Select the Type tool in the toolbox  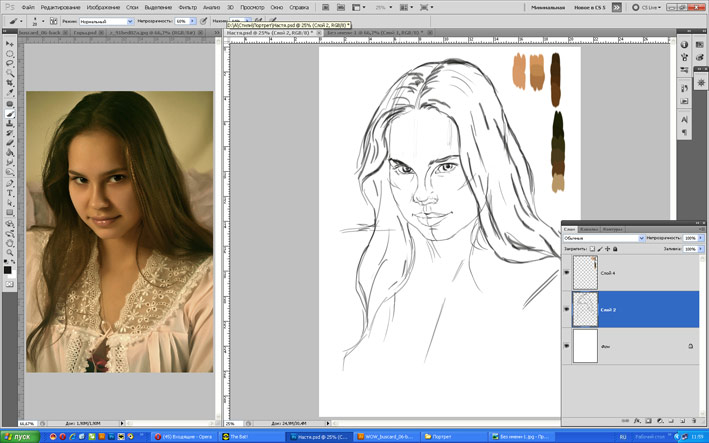(10, 193)
